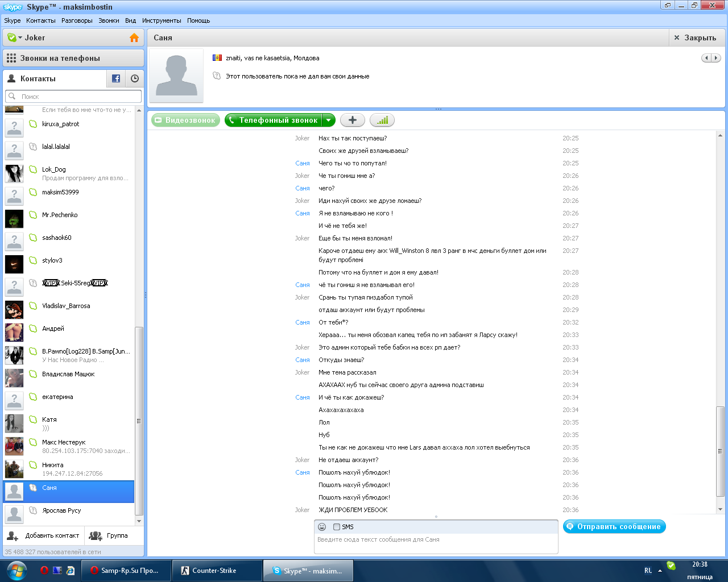Click the add people plus button

coord(353,120)
